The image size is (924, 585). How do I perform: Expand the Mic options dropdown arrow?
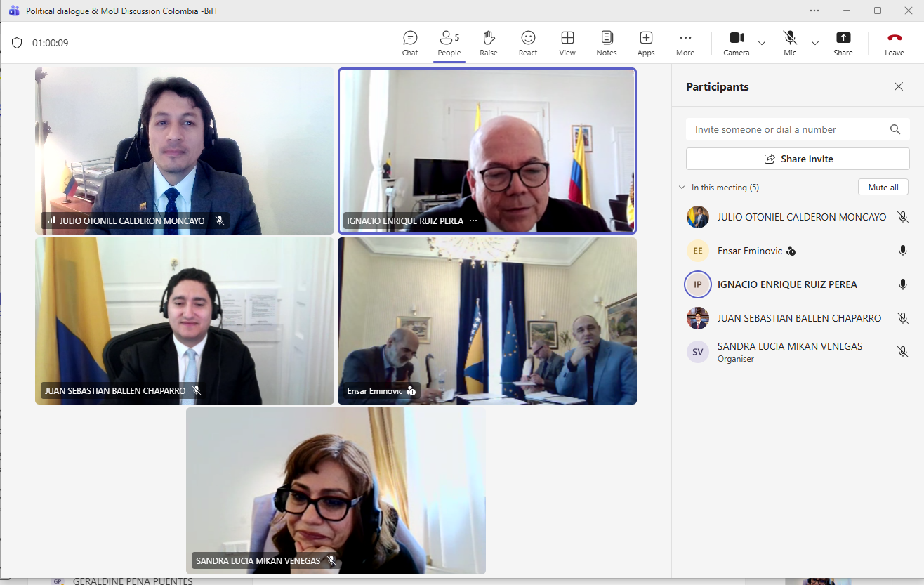815,43
